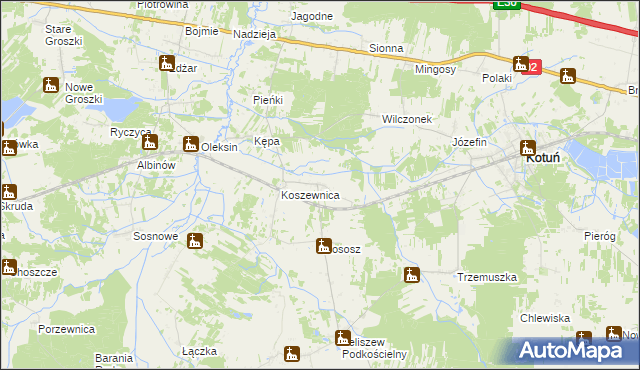Click the church icon west of Trzemuszka
The height and width of the screenshot is (370, 640).
412,275
